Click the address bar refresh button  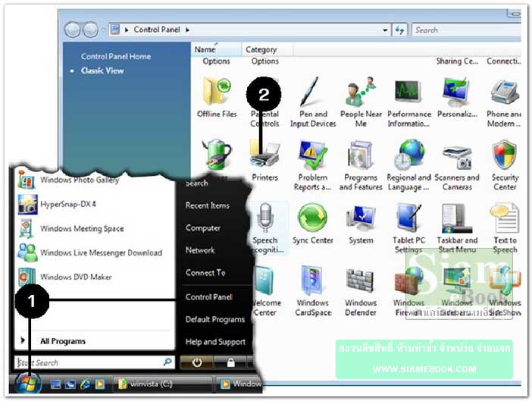(x=399, y=30)
